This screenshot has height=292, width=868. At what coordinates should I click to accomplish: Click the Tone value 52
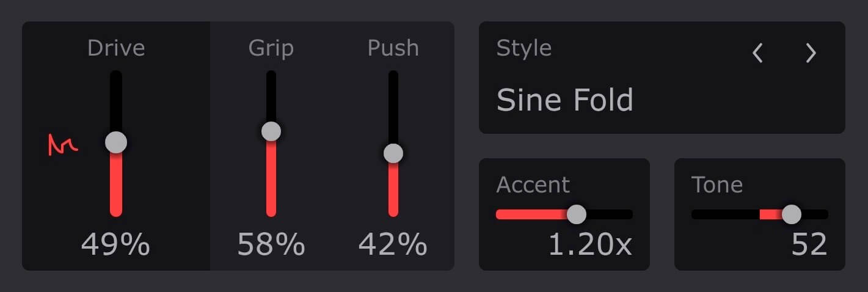coord(809,245)
